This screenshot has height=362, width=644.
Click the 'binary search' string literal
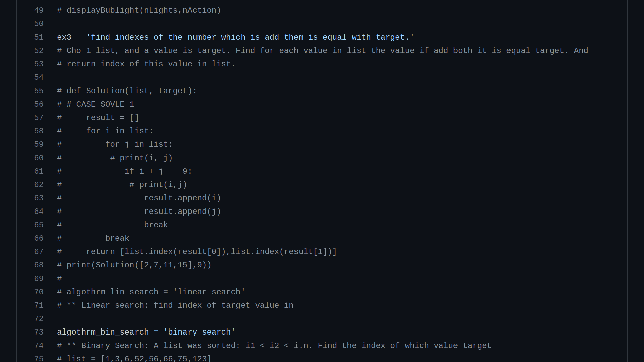[199, 332]
